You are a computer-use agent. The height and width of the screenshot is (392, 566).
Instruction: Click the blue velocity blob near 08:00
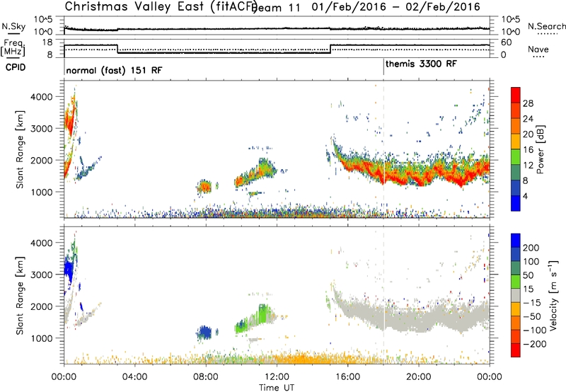point(205,332)
